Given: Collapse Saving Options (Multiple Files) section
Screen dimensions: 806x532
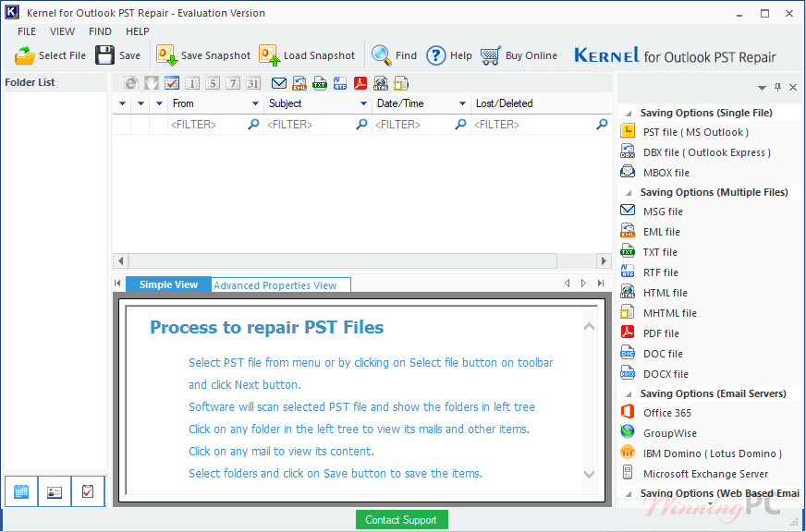Looking at the screenshot, I should [629, 192].
